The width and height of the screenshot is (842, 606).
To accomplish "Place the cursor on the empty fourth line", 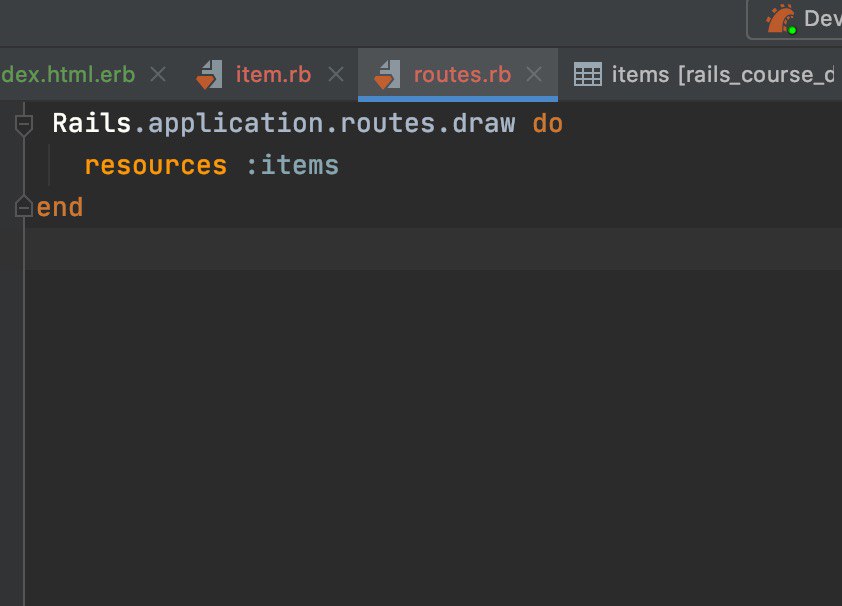I will point(433,249).
